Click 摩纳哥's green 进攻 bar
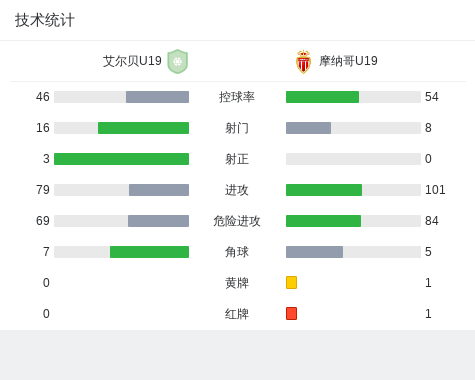 pos(324,190)
